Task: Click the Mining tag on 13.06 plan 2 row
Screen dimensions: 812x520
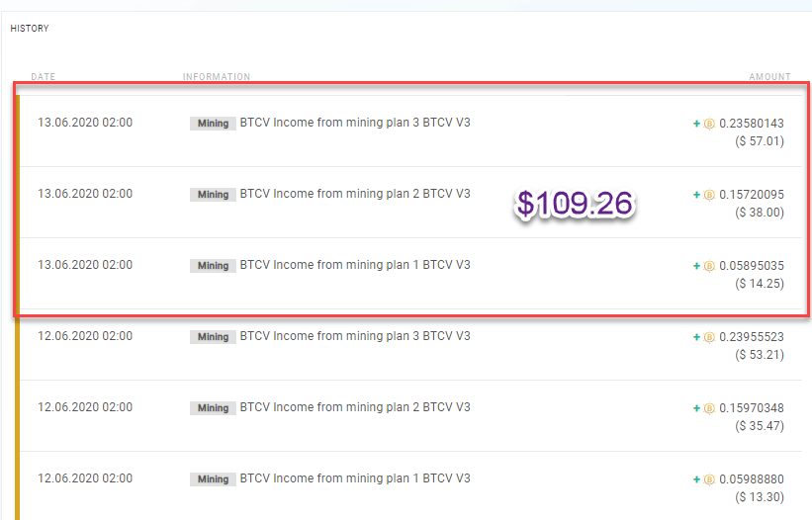Action: tap(213, 195)
